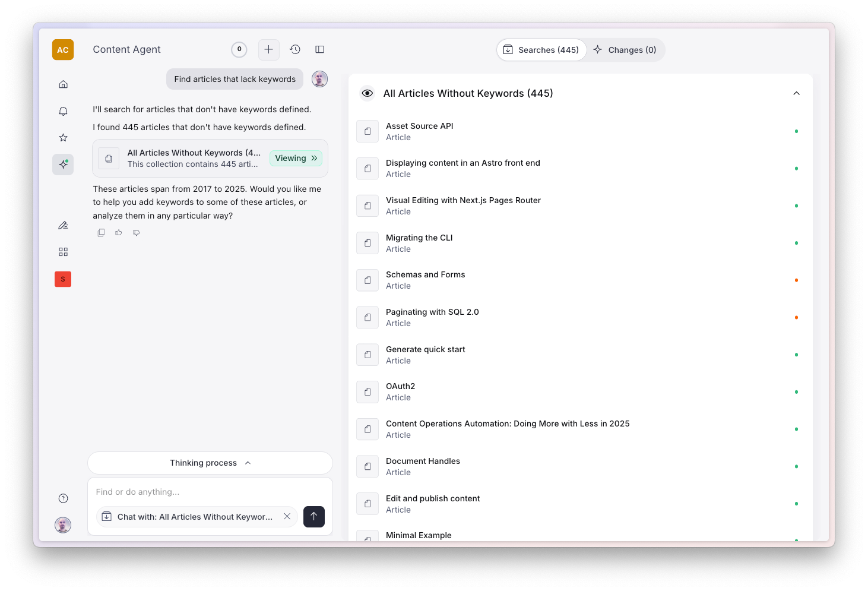Open chat history clock icon

coord(295,49)
